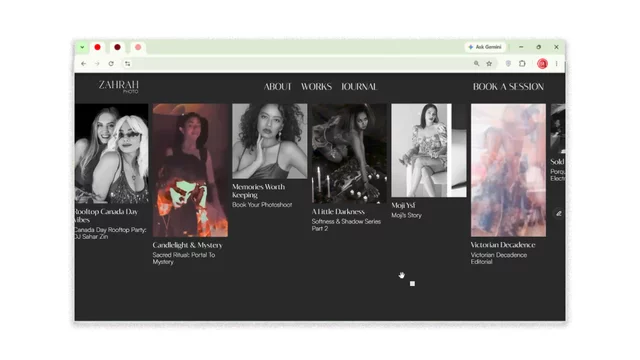The height and width of the screenshot is (360, 640).
Task: Open the extensions puzzle icon
Action: (x=522, y=63)
